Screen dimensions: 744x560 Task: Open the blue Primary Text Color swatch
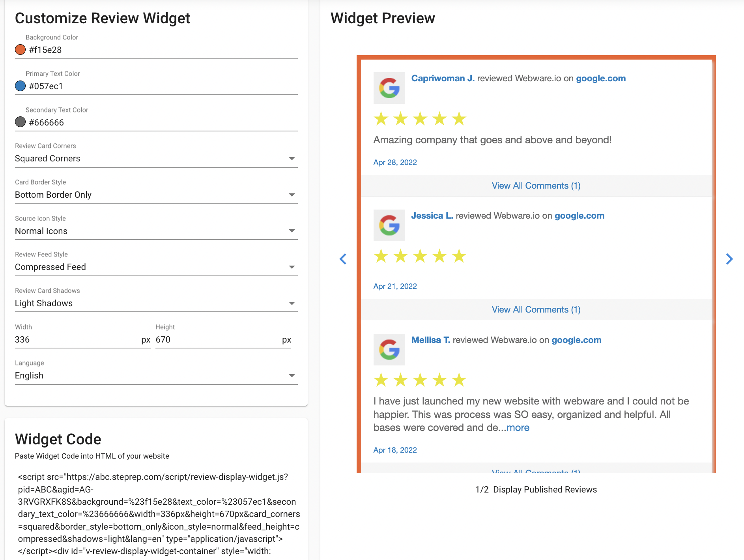click(20, 86)
